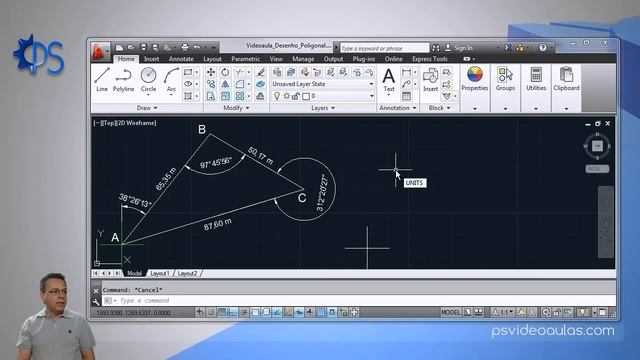Click the Rectangle draw tool icon
The height and width of the screenshot is (360, 640).
[x=188, y=72]
